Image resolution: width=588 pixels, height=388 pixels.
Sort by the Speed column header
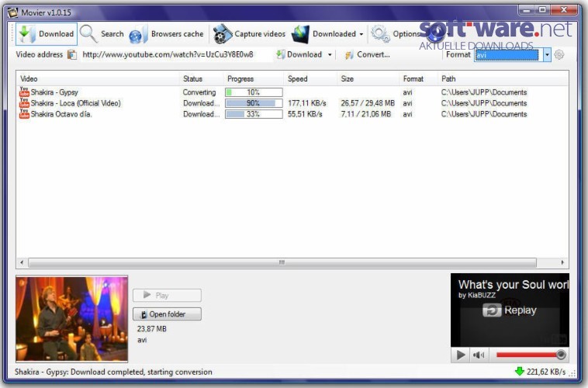click(311, 79)
